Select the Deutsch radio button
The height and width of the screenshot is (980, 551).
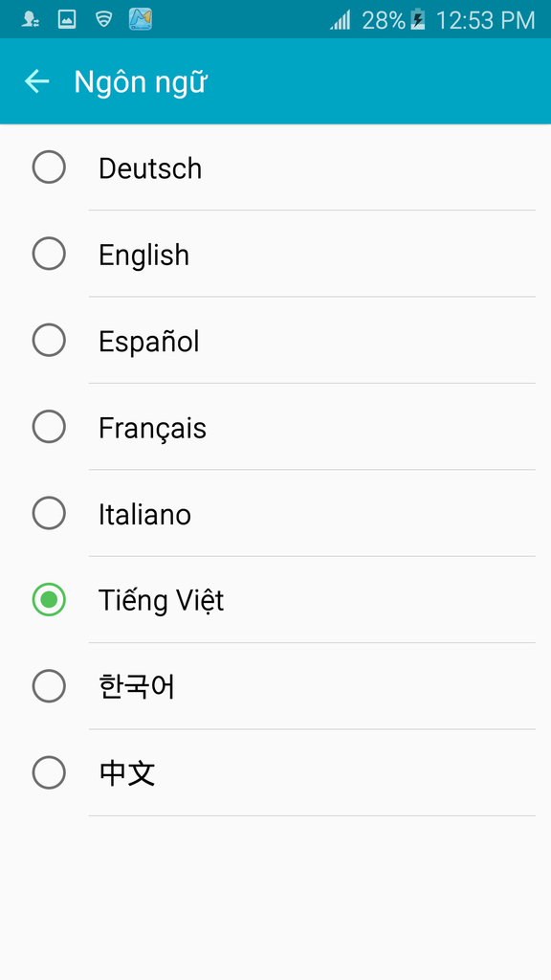pos(49,167)
